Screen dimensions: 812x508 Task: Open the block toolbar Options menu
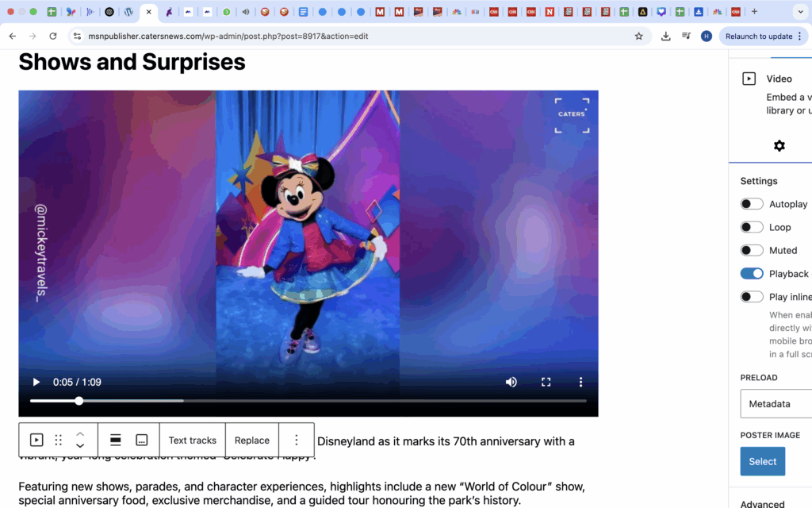297,440
